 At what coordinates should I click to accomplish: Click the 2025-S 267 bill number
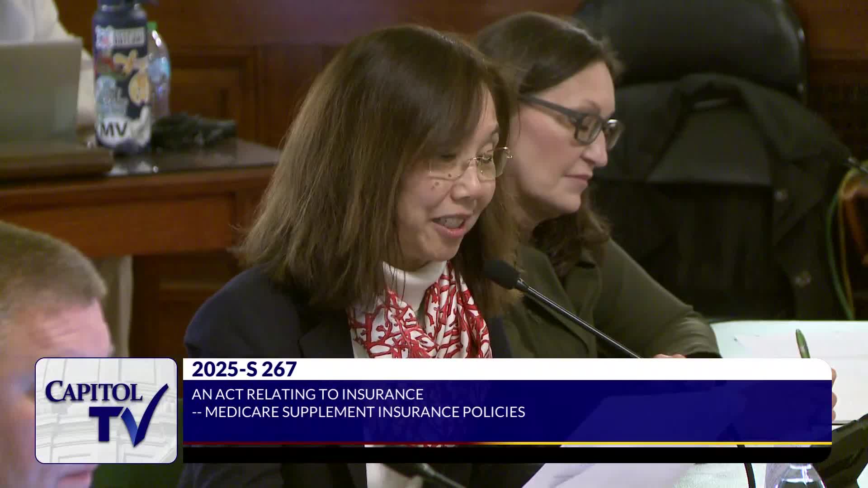click(x=244, y=369)
